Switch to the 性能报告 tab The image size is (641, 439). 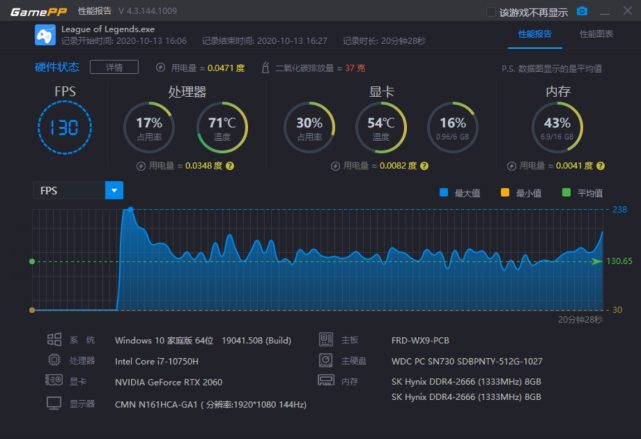tap(535, 34)
